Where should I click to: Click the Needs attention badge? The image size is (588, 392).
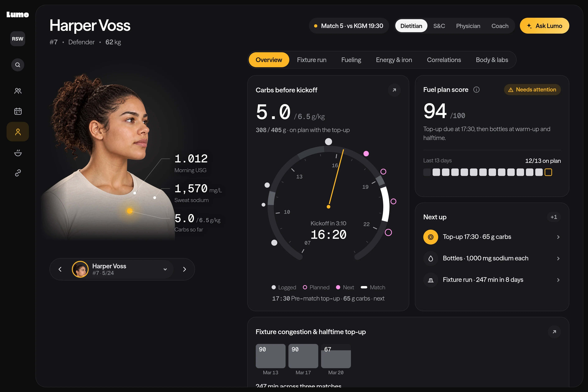[x=532, y=89]
